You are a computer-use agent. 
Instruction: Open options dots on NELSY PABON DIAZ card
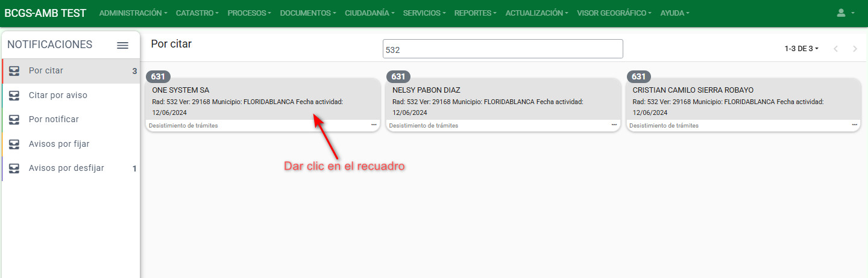[x=614, y=125]
